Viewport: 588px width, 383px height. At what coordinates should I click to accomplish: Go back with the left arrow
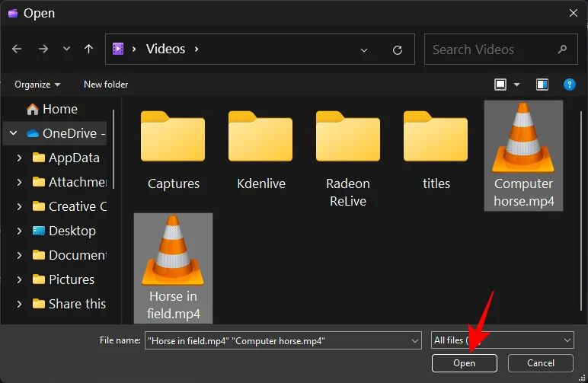pyautogui.click(x=17, y=49)
